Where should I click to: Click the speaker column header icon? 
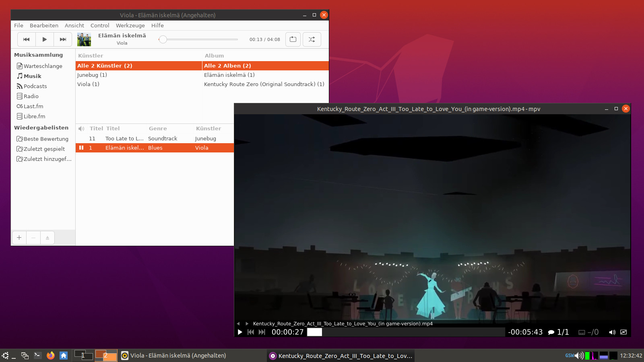(81, 128)
